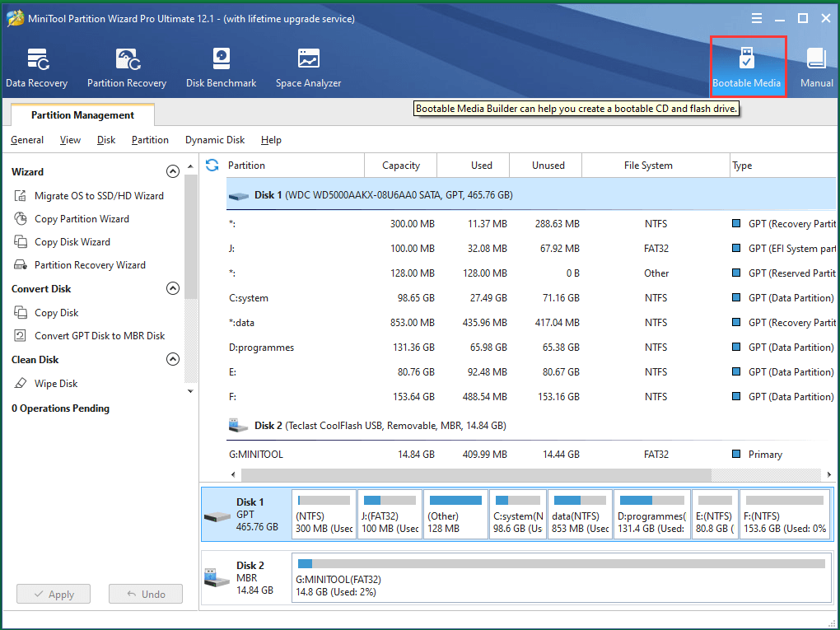The width and height of the screenshot is (840, 630).
Task: Open the View menu
Action: point(70,140)
